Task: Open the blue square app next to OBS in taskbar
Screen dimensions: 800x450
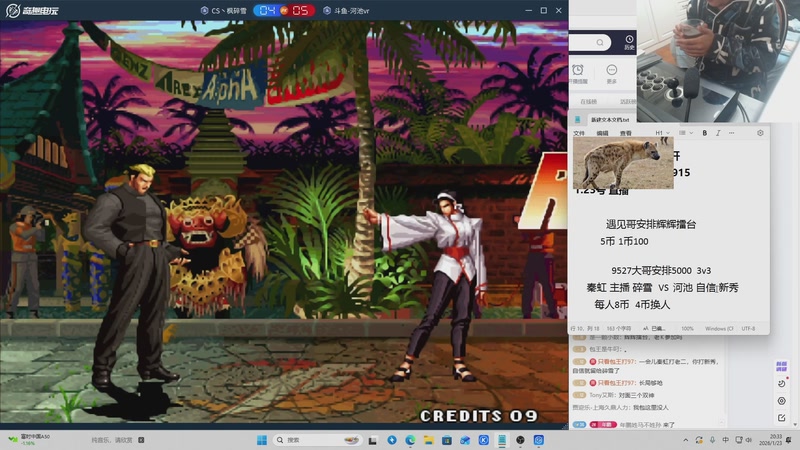Action: (539, 440)
